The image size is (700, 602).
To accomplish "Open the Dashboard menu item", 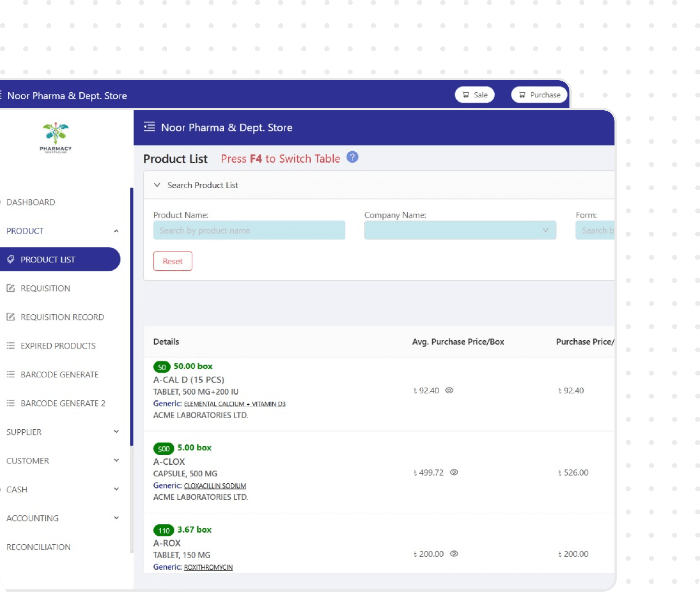I will [x=31, y=202].
